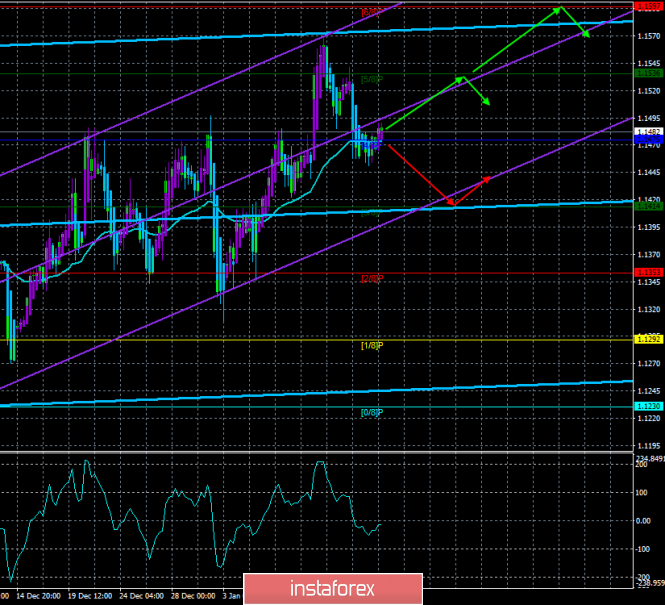Click the yellow 1.1292 price tag
The height and width of the screenshot is (605, 665).
point(649,339)
